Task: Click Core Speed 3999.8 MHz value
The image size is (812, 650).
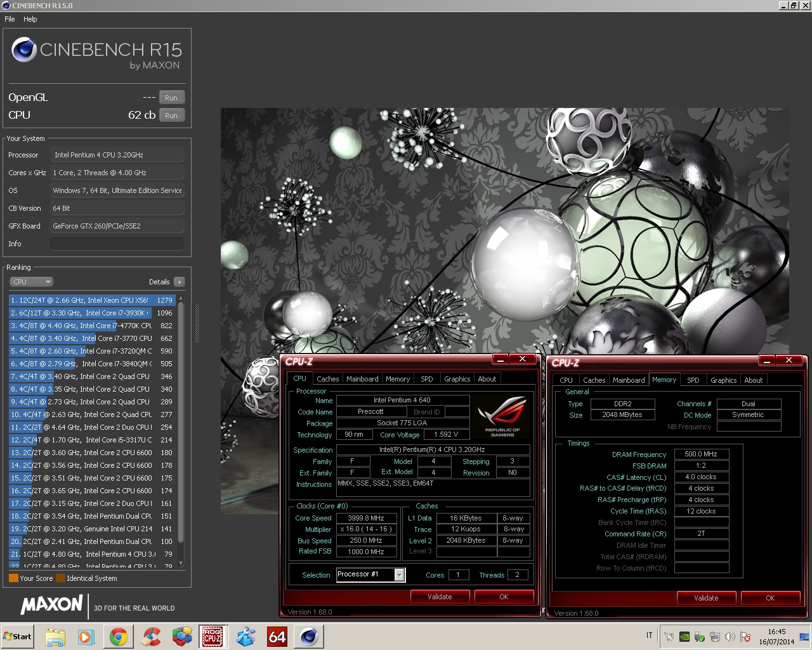Action: coord(366,518)
